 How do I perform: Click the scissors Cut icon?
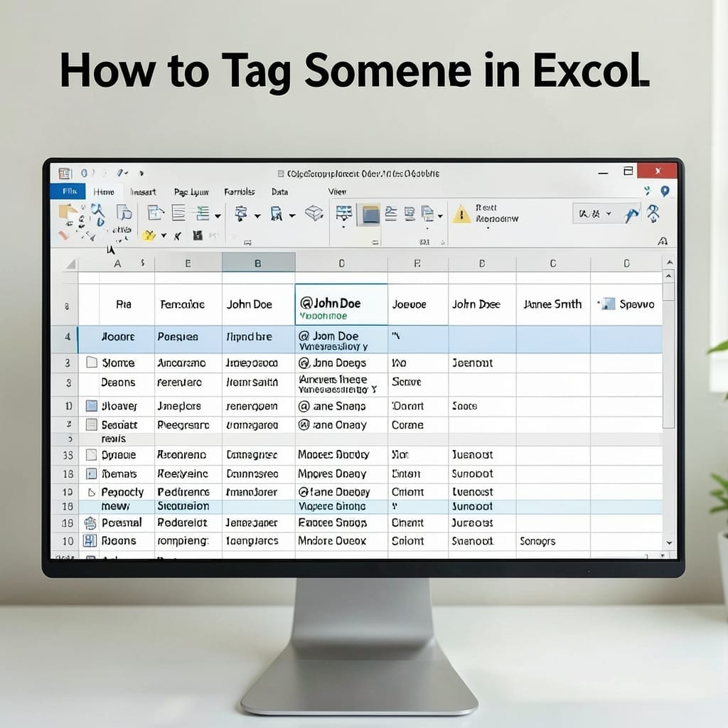[97, 213]
